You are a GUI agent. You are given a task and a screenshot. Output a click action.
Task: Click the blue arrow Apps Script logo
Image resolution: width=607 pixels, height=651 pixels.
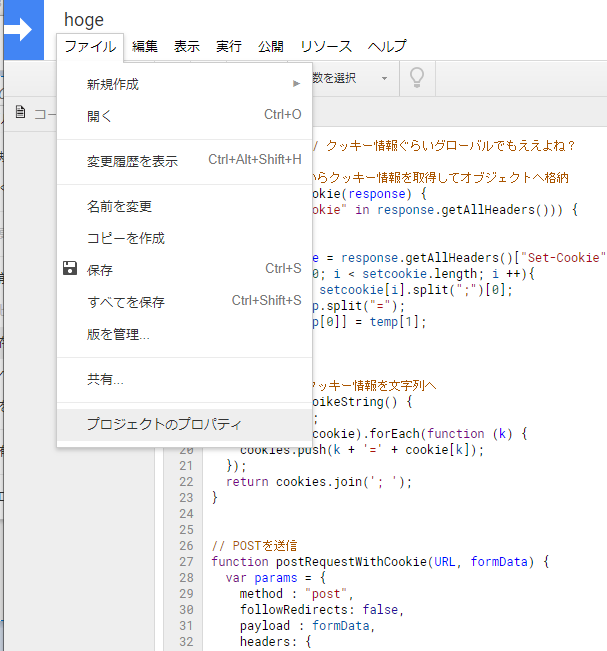pyautogui.click(x=24, y=30)
